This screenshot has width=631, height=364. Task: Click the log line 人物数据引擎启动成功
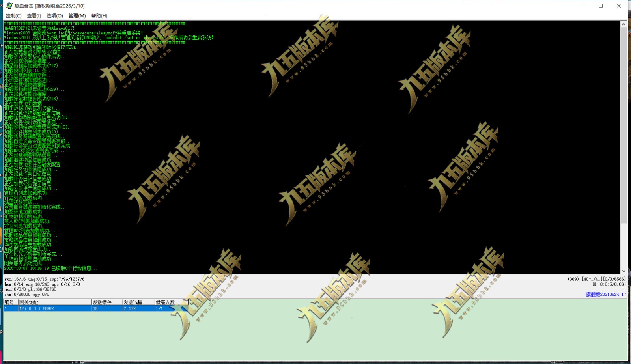coord(30,259)
